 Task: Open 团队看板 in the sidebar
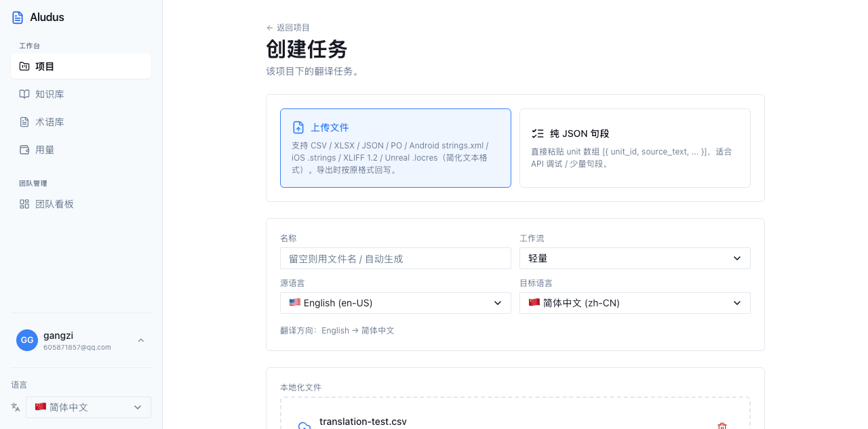point(81,204)
